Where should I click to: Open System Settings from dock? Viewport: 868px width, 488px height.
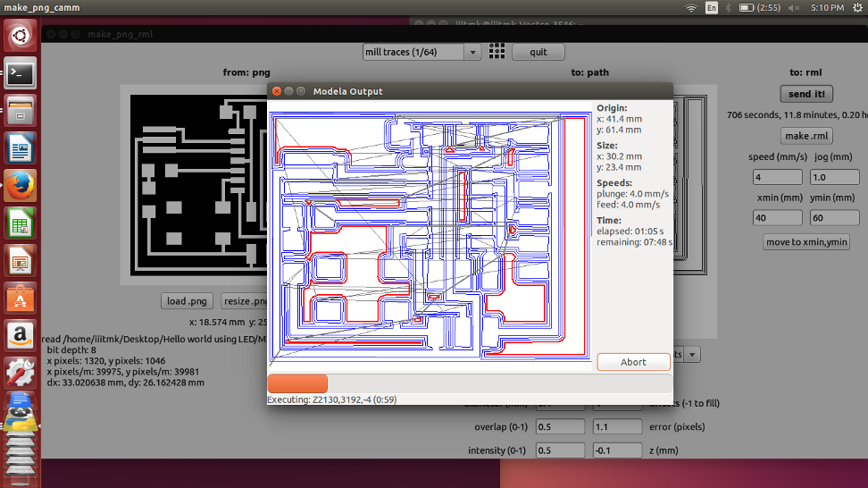(x=21, y=373)
